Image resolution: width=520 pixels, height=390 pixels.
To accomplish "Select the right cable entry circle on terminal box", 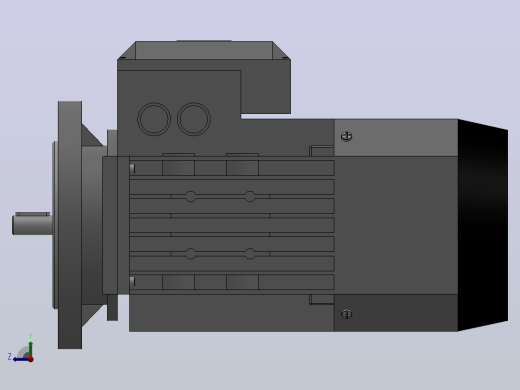I will (194, 119).
